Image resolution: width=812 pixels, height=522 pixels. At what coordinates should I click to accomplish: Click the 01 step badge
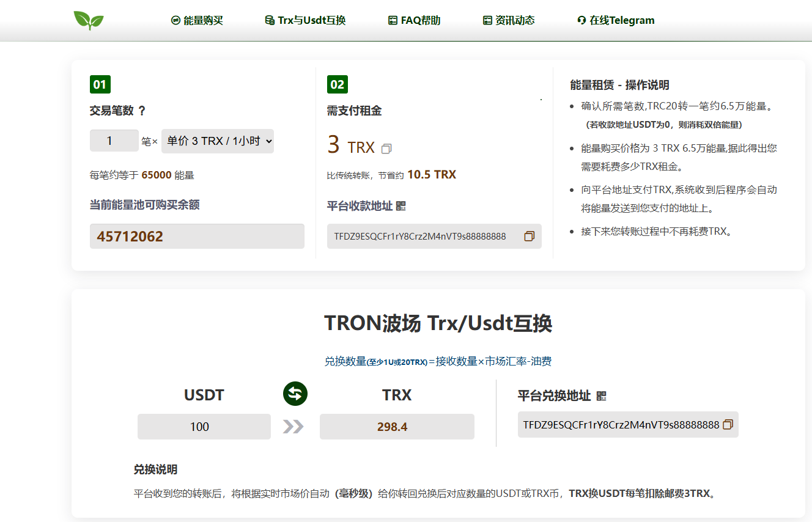tap(100, 84)
